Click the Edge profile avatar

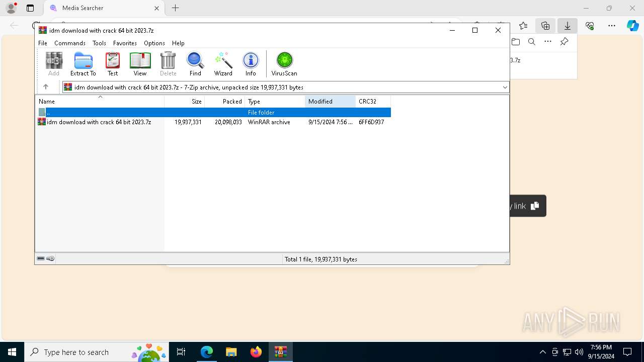11,8
